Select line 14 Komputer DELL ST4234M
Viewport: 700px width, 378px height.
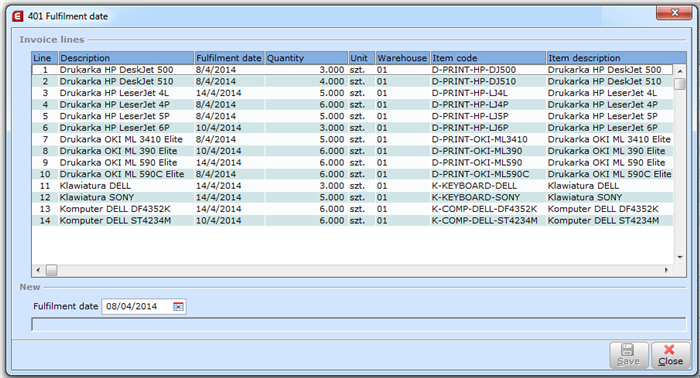352,220
